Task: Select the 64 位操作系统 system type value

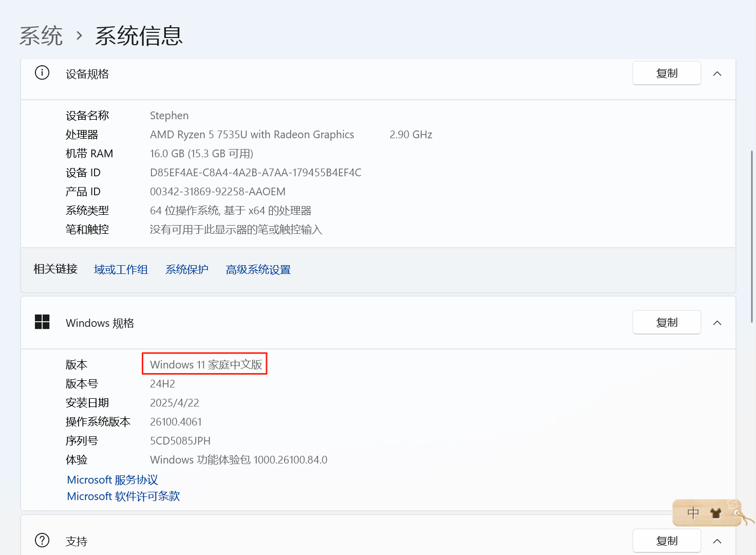Action: coord(231,211)
